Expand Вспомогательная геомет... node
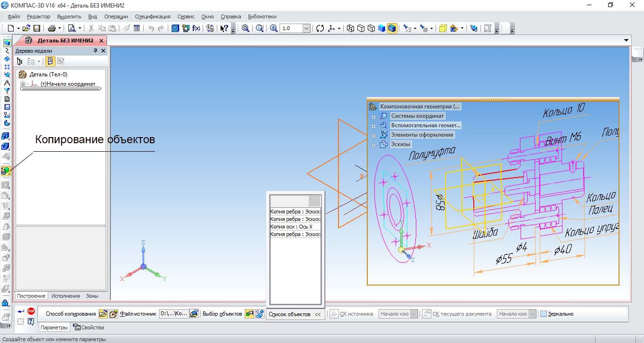This screenshot has height=343, width=644. (373, 126)
